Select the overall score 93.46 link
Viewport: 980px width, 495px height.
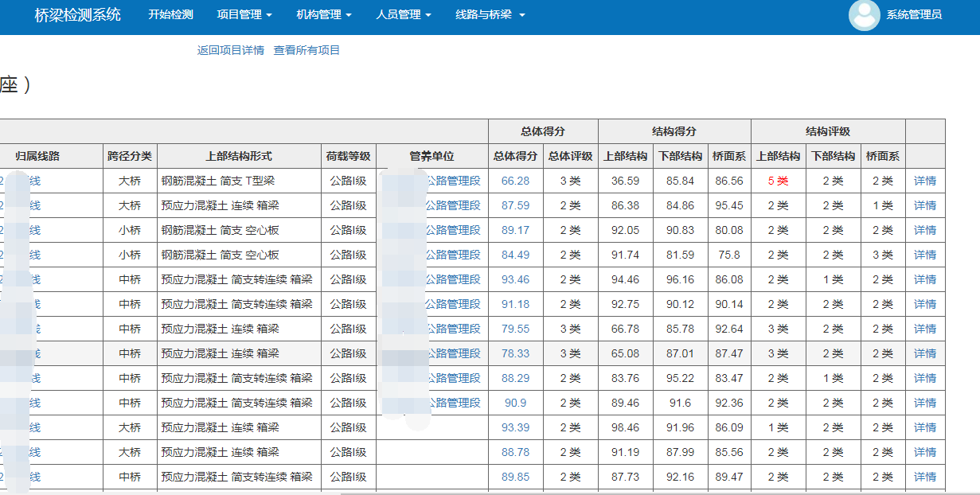pos(515,279)
